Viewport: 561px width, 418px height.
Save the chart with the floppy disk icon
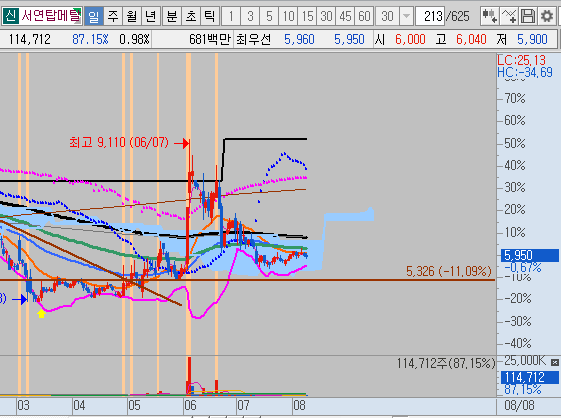[x=528, y=16]
